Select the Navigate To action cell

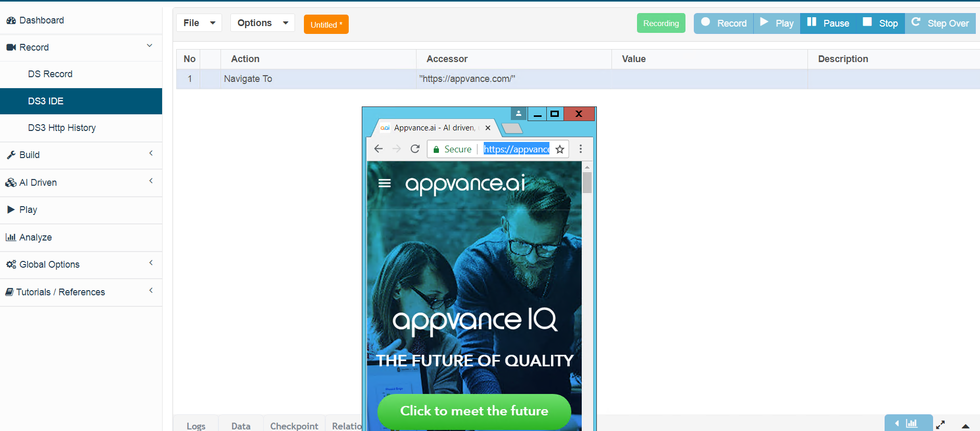point(318,79)
